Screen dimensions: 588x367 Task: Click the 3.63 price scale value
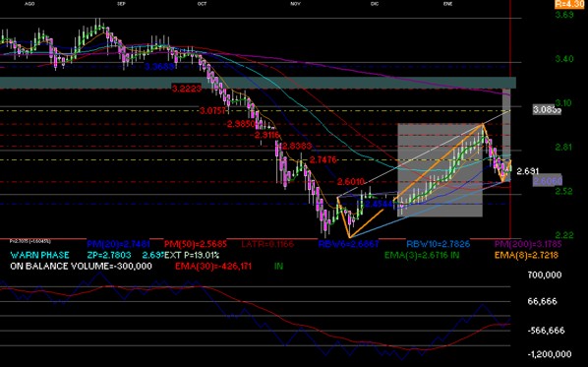[x=564, y=15]
